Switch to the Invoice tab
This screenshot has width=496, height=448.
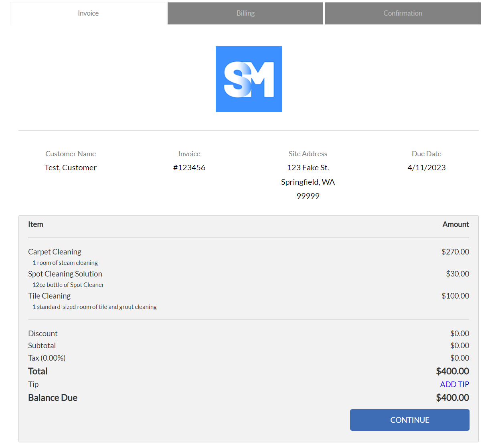click(x=88, y=13)
